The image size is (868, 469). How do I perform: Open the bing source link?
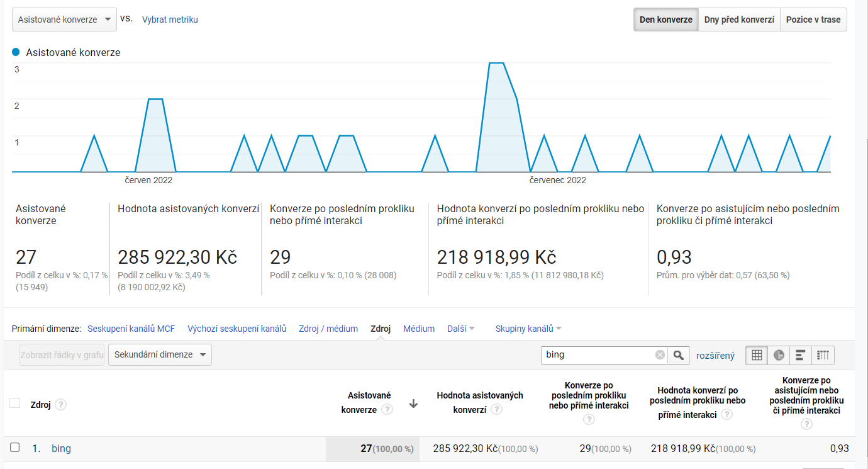pos(61,449)
